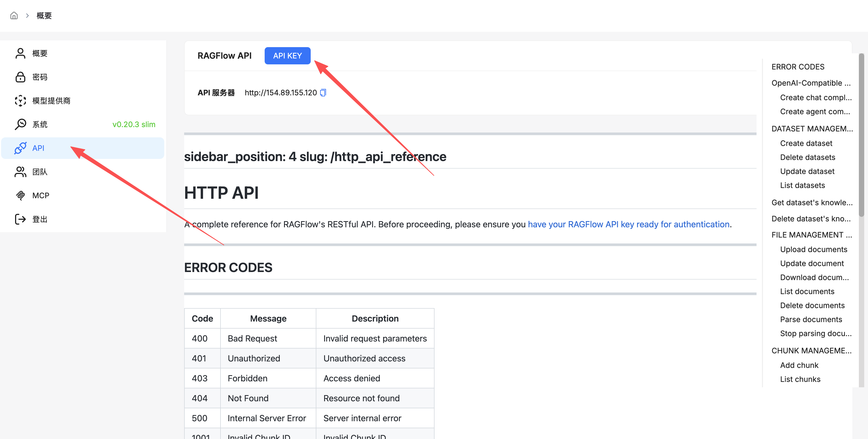Screen dimensions: 868x439
Task: Click the model provider icon
Action: [20, 100]
